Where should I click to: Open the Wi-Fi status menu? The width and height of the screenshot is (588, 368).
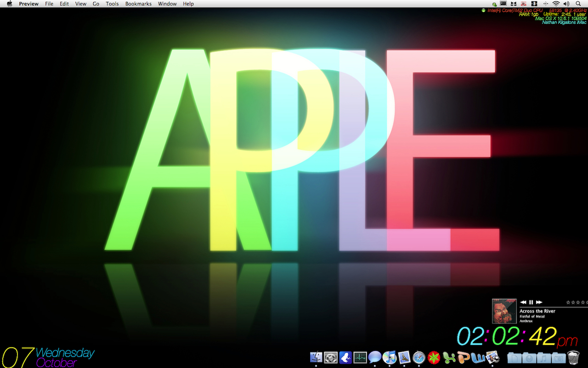(x=556, y=4)
